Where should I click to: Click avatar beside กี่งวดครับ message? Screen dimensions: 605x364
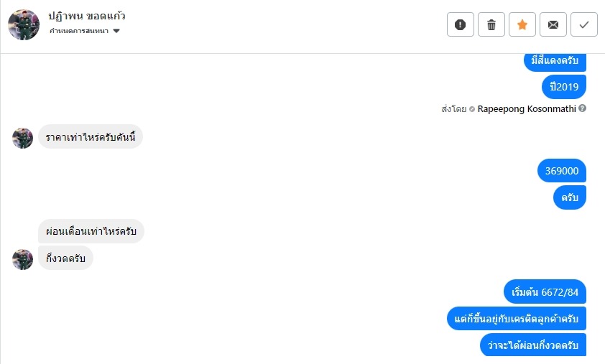point(23,259)
